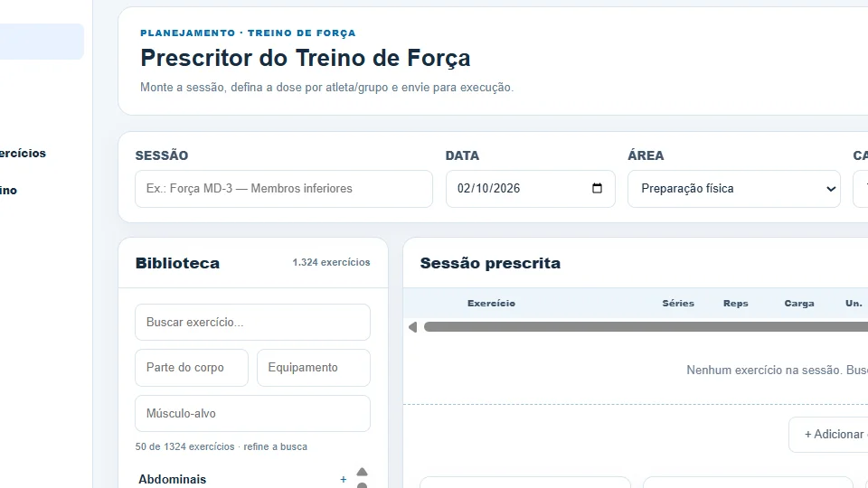Open the Músculo-alvo filter
Viewport: 868px width, 488px height.
[x=252, y=413]
